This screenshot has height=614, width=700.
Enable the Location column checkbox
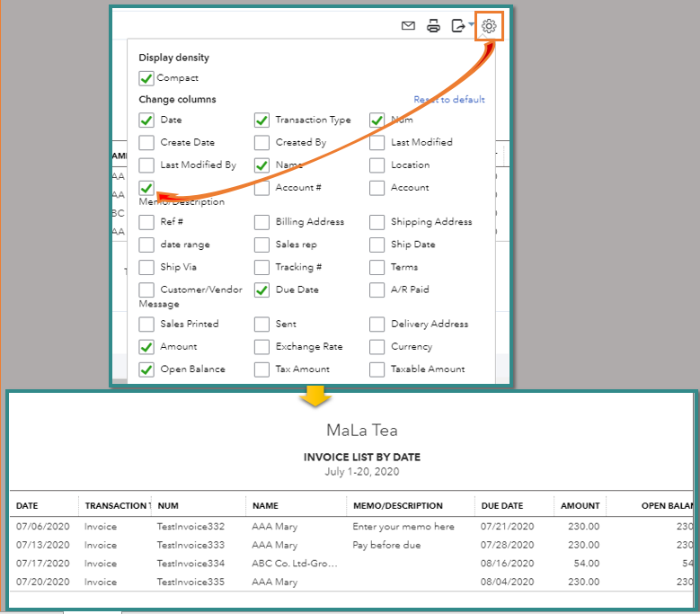pos(377,165)
